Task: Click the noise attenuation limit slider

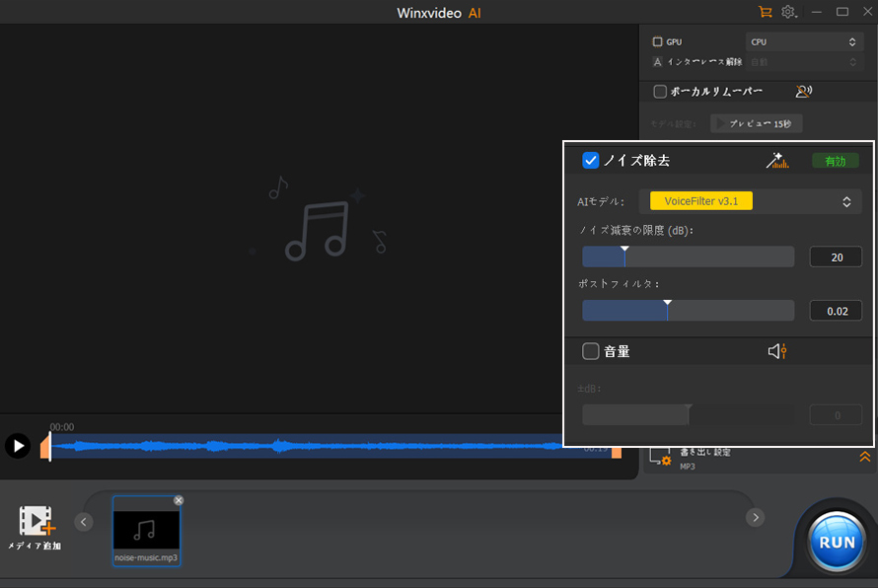Action: (x=688, y=257)
